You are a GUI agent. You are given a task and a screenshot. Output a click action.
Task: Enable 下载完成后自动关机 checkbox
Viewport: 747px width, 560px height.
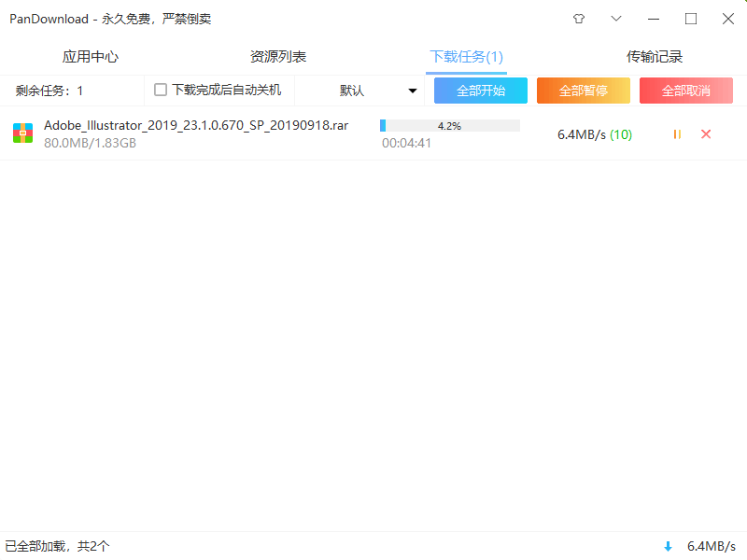point(161,90)
